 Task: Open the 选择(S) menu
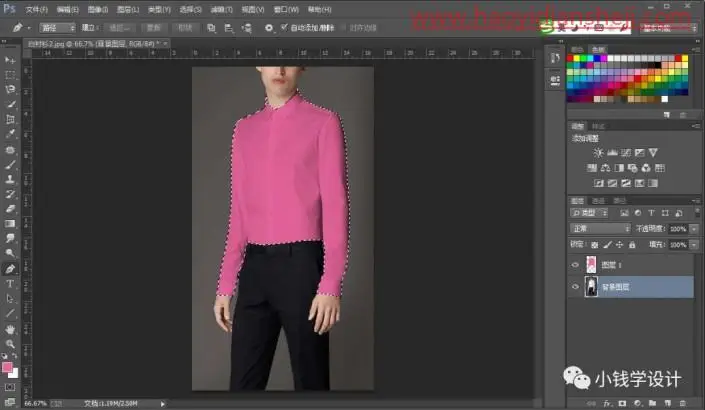(x=190, y=9)
